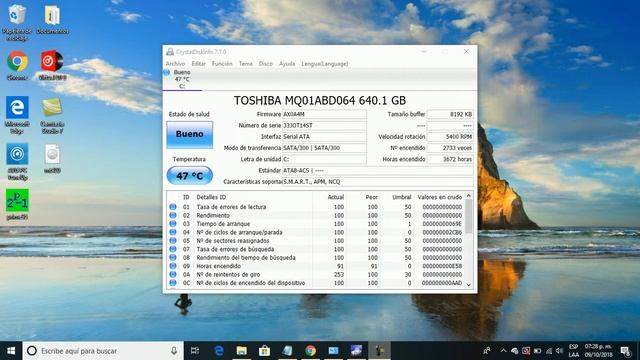Select the Bueno 47 °C C: disk tab

pos(182,79)
